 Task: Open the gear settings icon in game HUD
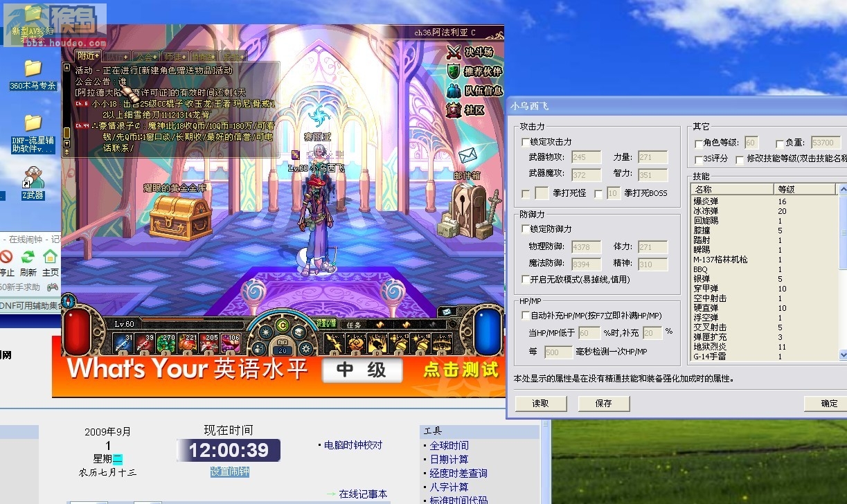[x=305, y=349]
